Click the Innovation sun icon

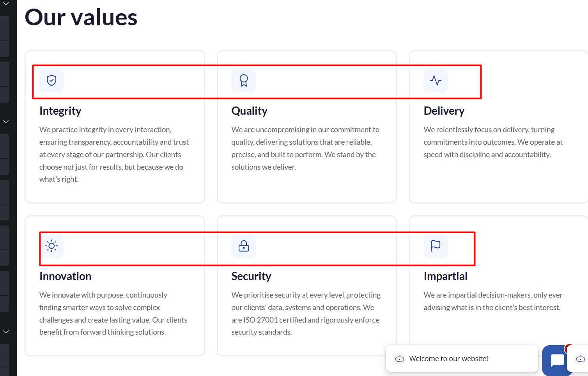(x=51, y=246)
